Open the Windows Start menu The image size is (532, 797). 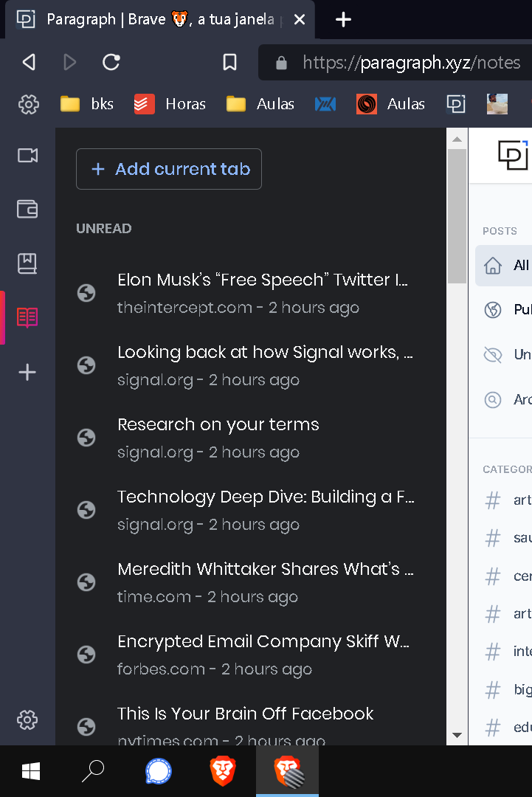pyautogui.click(x=32, y=771)
